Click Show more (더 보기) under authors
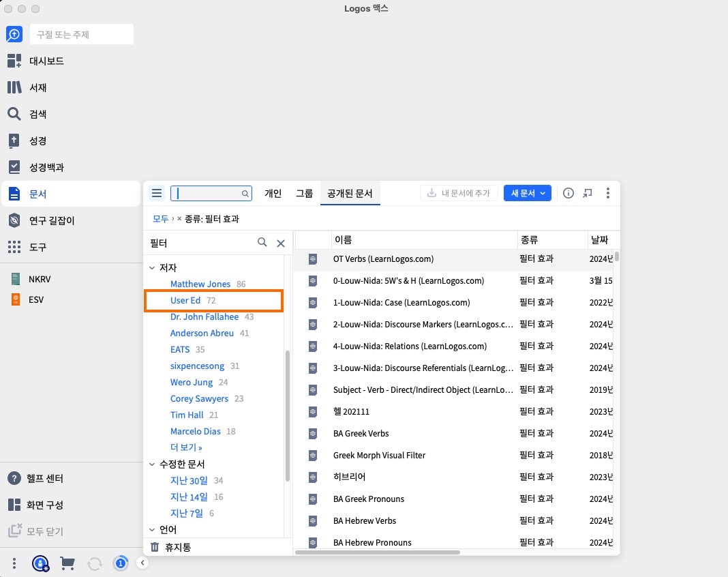The height and width of the screenshot is (577, 728). coord(186,447)
